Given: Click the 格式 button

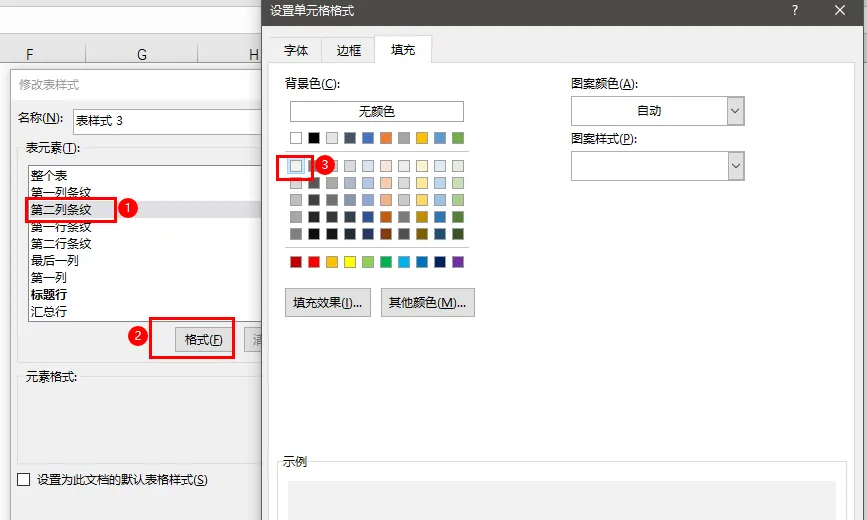Looking at the screenshot, I should pos(203,340).
